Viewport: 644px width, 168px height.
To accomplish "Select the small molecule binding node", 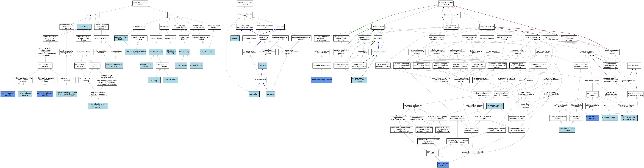I will (214, 27).
